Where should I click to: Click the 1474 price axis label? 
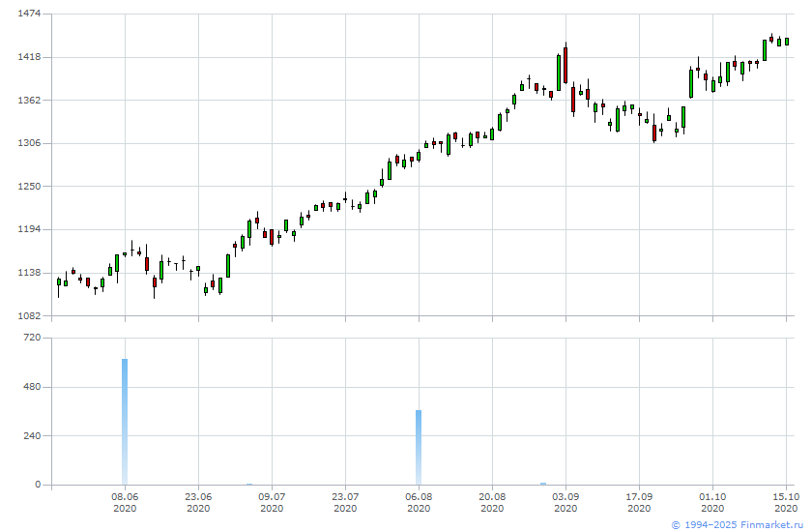[x=29, y=14]
